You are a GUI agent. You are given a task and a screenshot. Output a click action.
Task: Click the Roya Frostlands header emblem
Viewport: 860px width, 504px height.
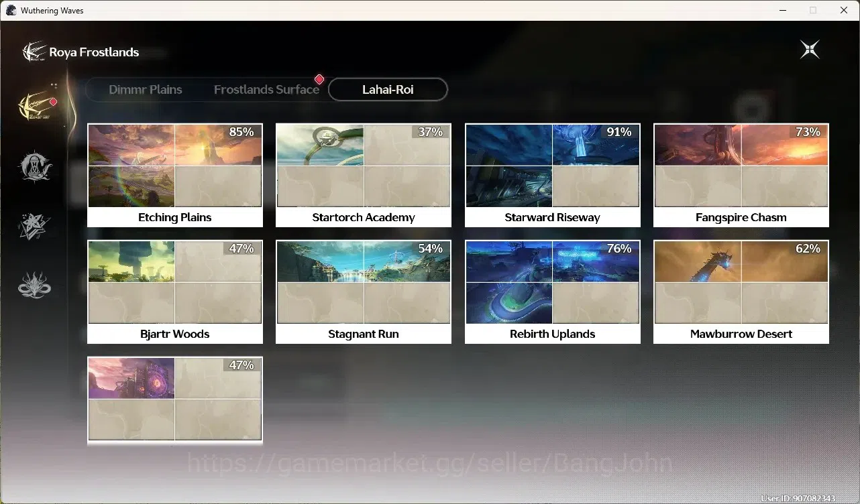pyautogui.click(x=34, y=52)
